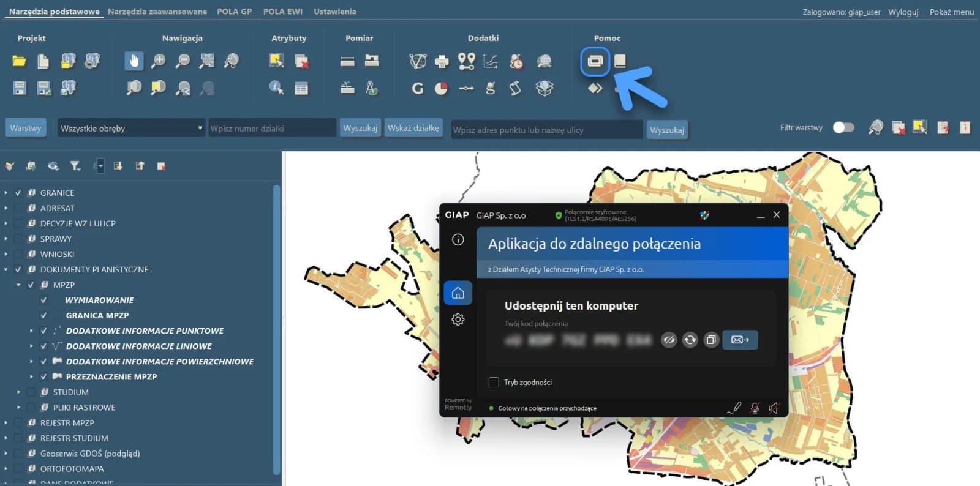Click the layer filter funnel icon

coord(75,166)
